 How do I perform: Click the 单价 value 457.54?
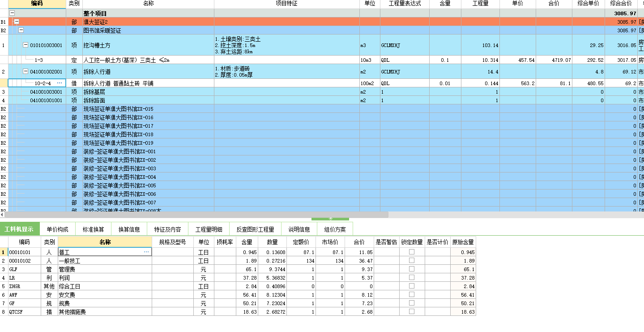tap(526, 60)
